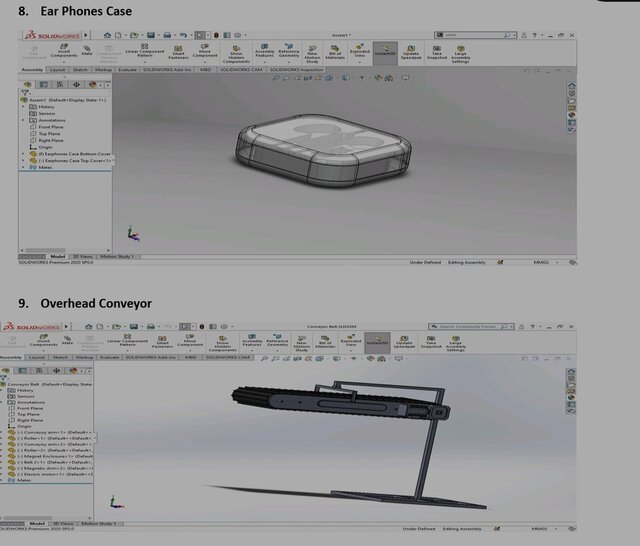Expand Earphones Case Top Cover tree node
640x546 pixels.
click(23, 160)
